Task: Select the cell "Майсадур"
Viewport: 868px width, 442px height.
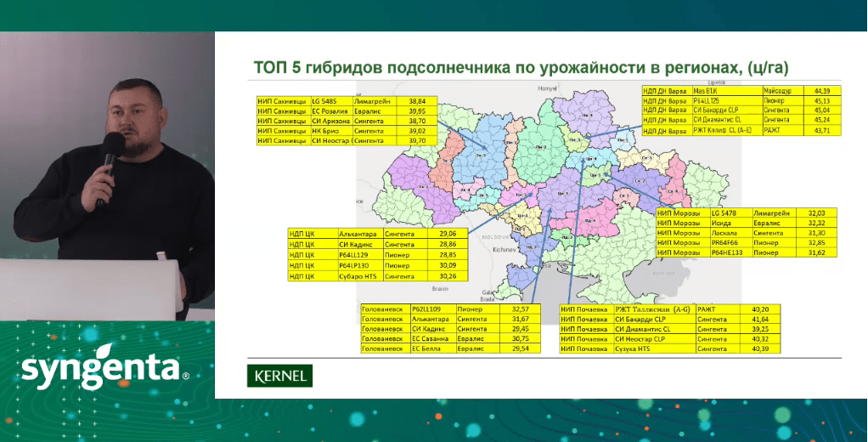Action: (x=781, y=90)
